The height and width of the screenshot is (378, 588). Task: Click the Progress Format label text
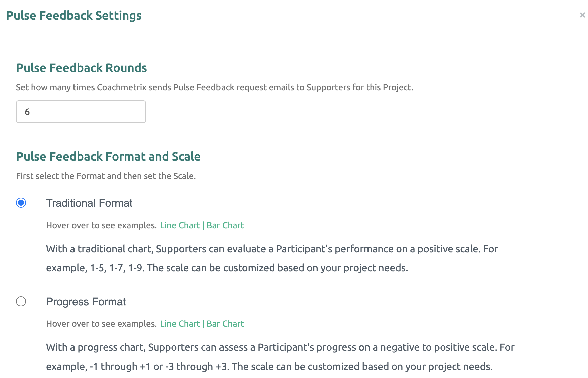(86, 302)
